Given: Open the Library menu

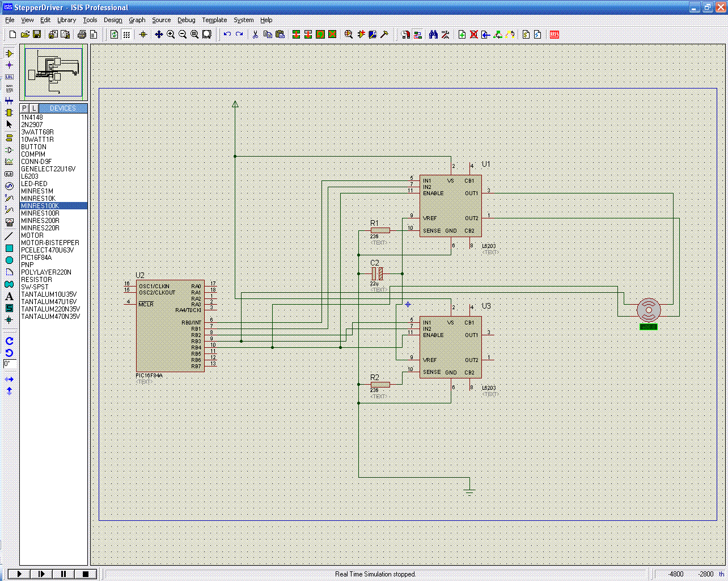Looking at the screenshot, I should coord(66,20).
